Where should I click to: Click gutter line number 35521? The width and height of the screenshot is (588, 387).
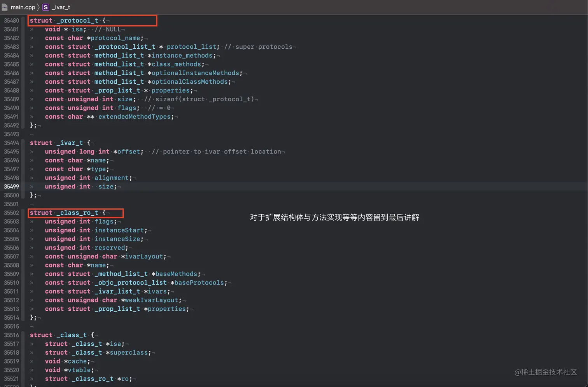coord(11,379)
